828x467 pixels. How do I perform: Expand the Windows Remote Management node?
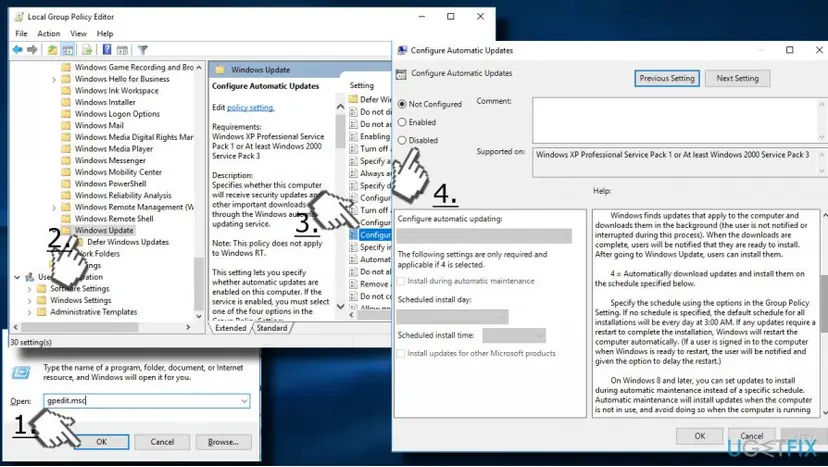point(54,207)
